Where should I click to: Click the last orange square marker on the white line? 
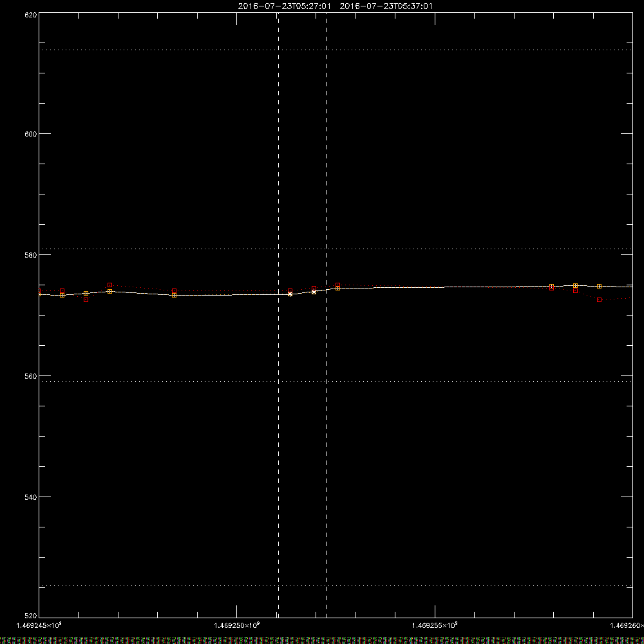(x=599, y=287)
